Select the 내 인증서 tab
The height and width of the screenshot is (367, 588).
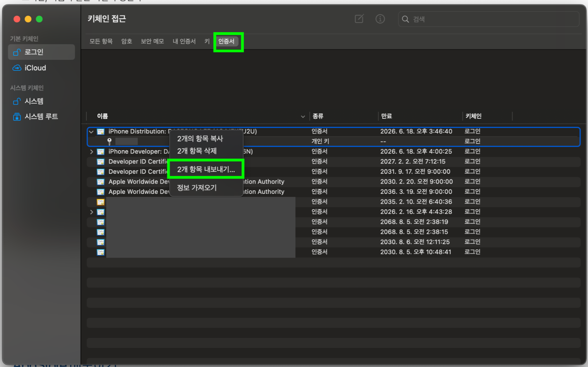[184, 41]
